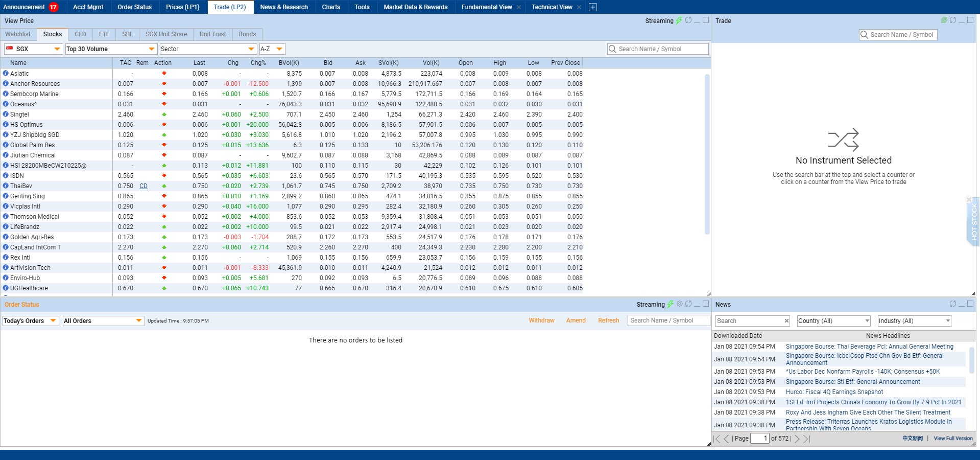Click refresh icon in Trade panel header
Screen dimensions: 980x460
pos(953,20)
